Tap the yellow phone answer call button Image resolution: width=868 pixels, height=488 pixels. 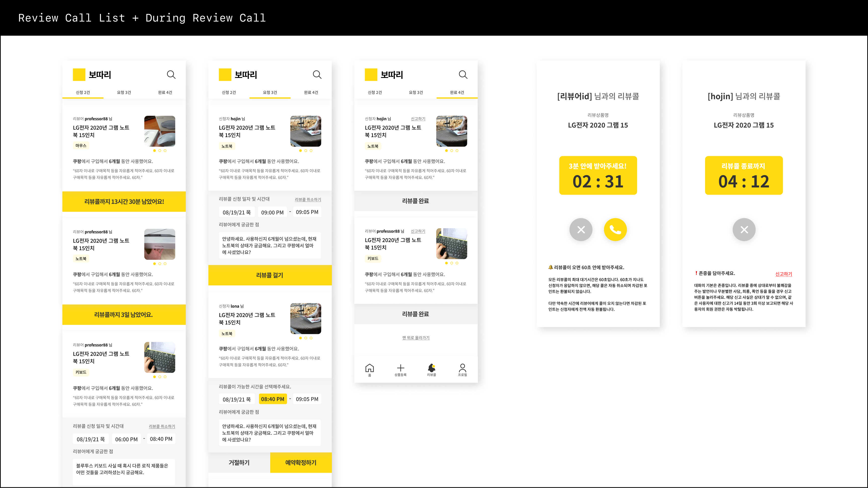click(615, 230)
